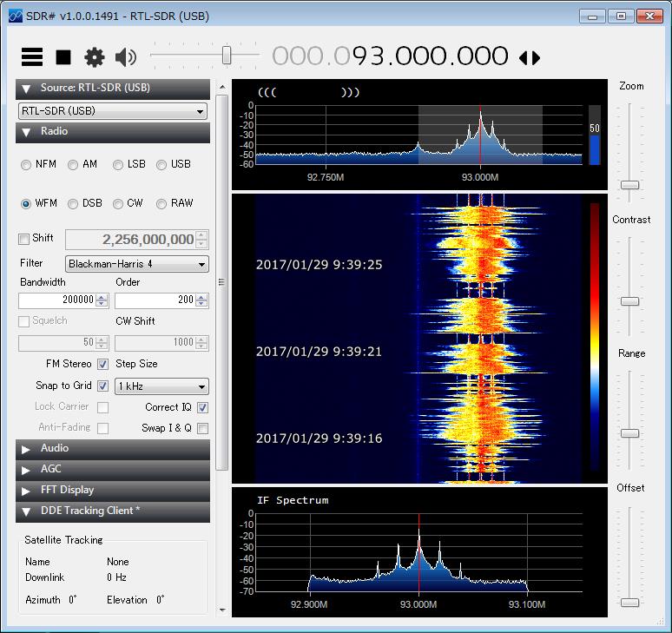Select DSB demodulation mode
This screenshot has height=633, width=672.
click(x=73, y=204)
